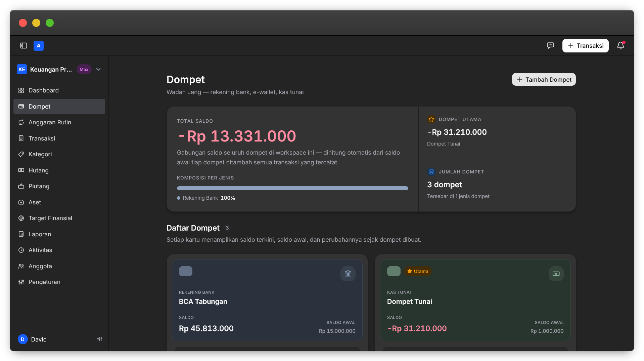
Task: Open the BCA Tabungan wallet card
Action: click(x=267, y=300)
